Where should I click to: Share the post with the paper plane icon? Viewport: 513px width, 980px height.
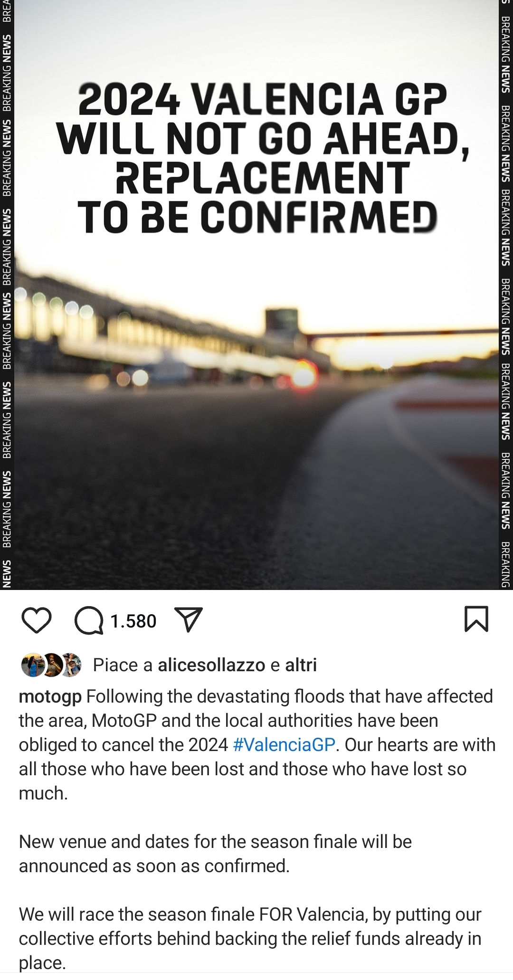pos(189,619)
